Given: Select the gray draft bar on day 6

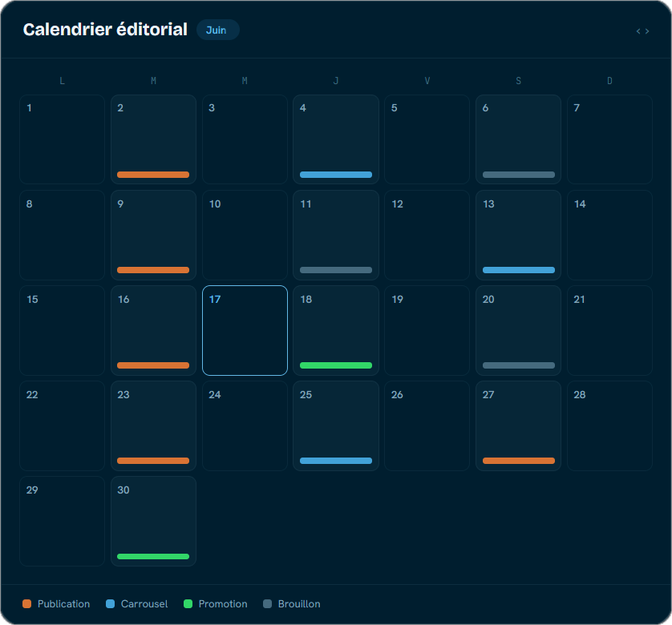Looking at the screenshot, I should click(x=519, y=175).
